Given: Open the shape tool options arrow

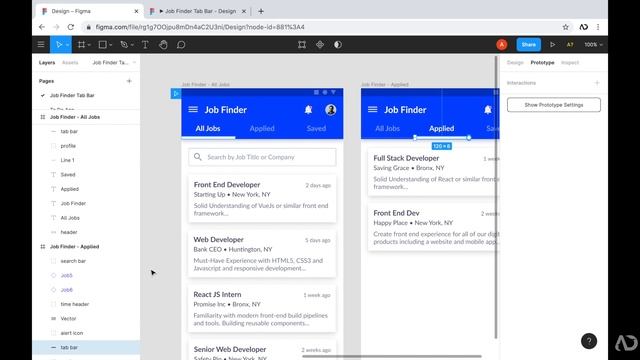Looking at the screenshot, I should coord(110,45).
